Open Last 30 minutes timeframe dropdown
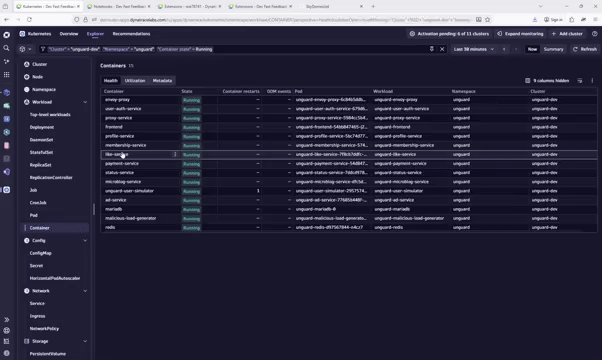 [x=474, y=49]
